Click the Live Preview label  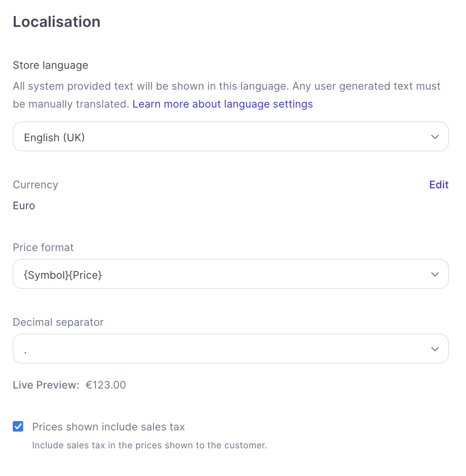[x=46, y=385]
